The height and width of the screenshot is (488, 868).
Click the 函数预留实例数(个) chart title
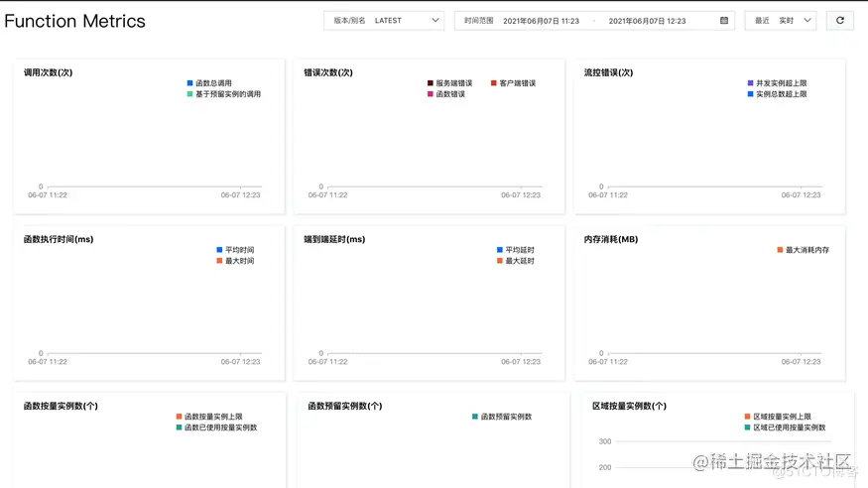pos(345,406)
